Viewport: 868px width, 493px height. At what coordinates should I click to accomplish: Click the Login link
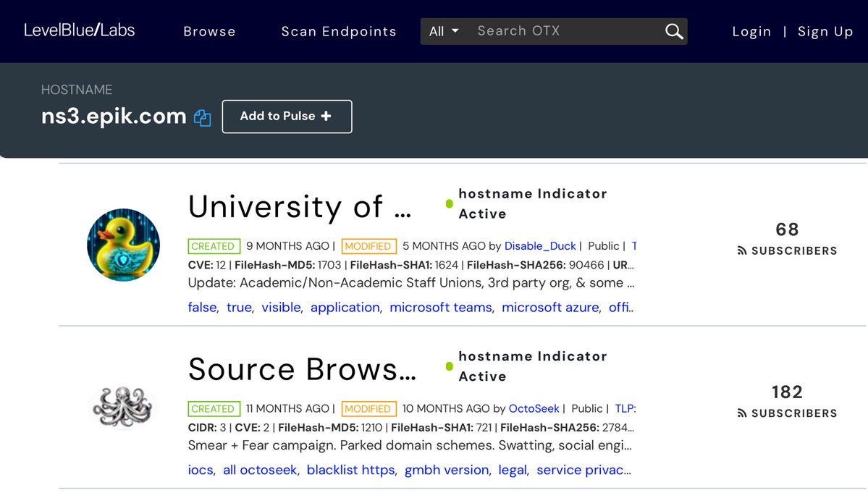pyautogui.click(x=751, y=31)
